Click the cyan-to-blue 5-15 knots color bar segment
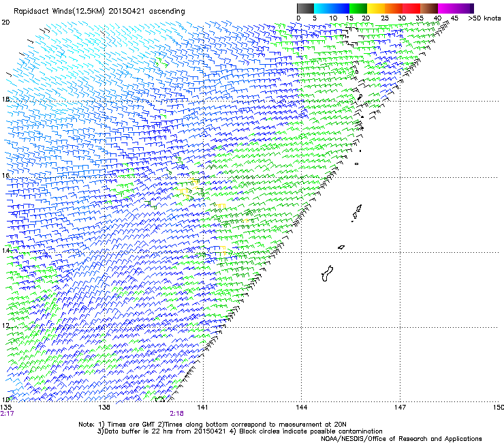Viewport: 504px width, 443px height. (332, 8)
